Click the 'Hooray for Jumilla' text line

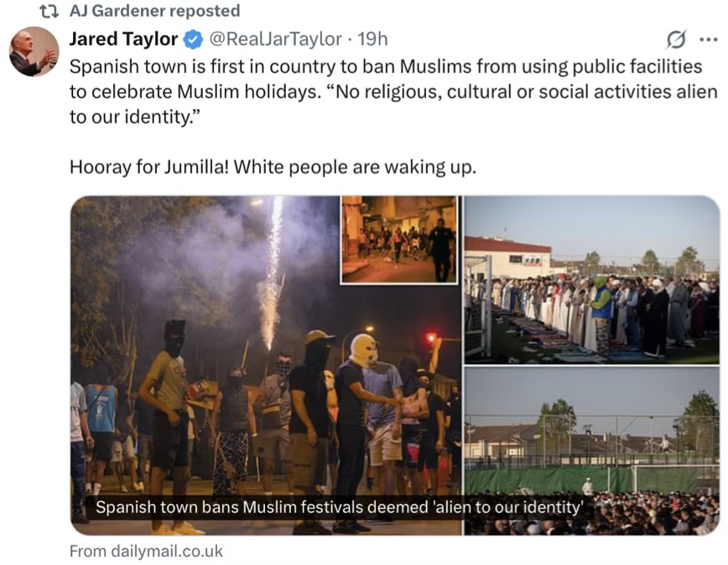pyautogui.click(x=273, y=167)
